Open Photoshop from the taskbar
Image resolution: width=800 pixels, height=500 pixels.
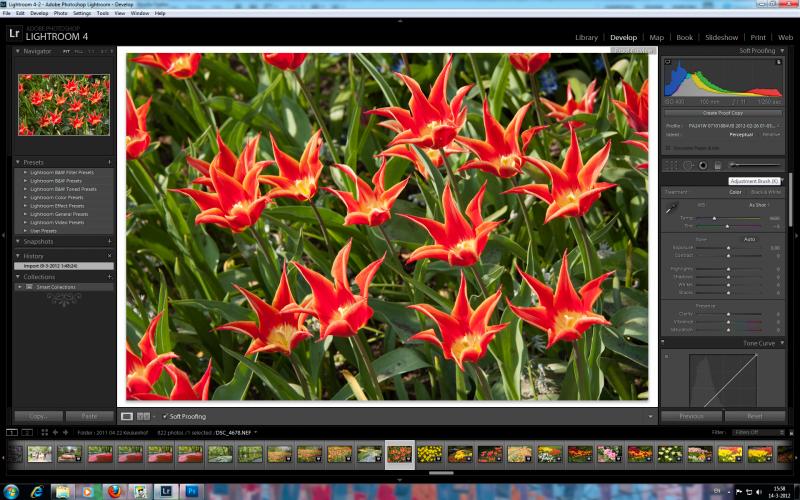pos(192,491)
